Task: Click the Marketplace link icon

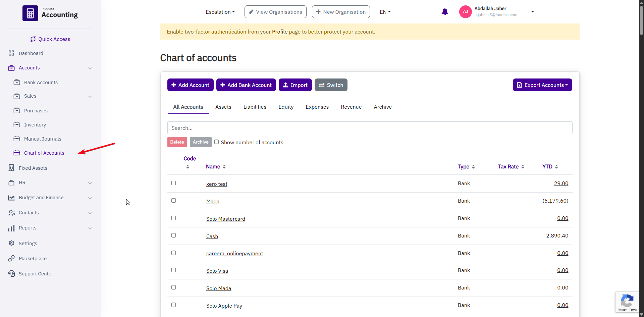Action: [11, 258]
